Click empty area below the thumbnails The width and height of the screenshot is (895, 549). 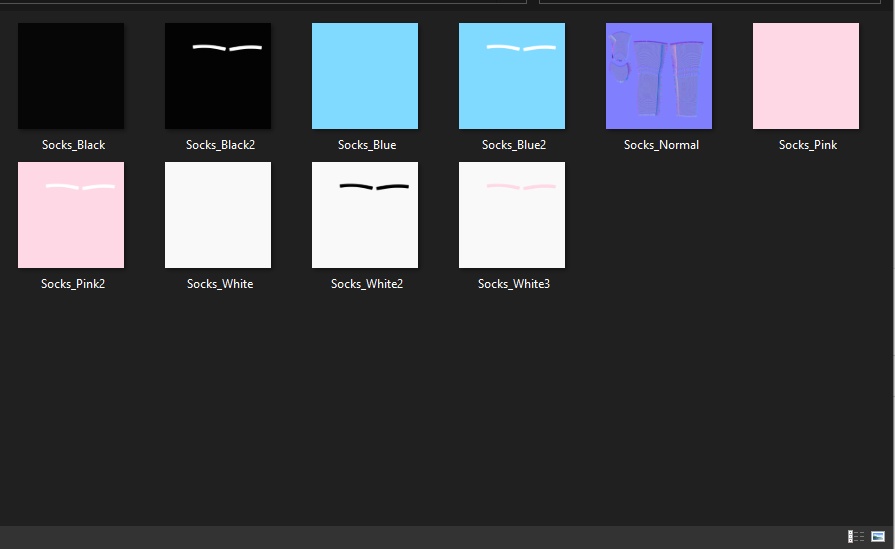(445, 411)
